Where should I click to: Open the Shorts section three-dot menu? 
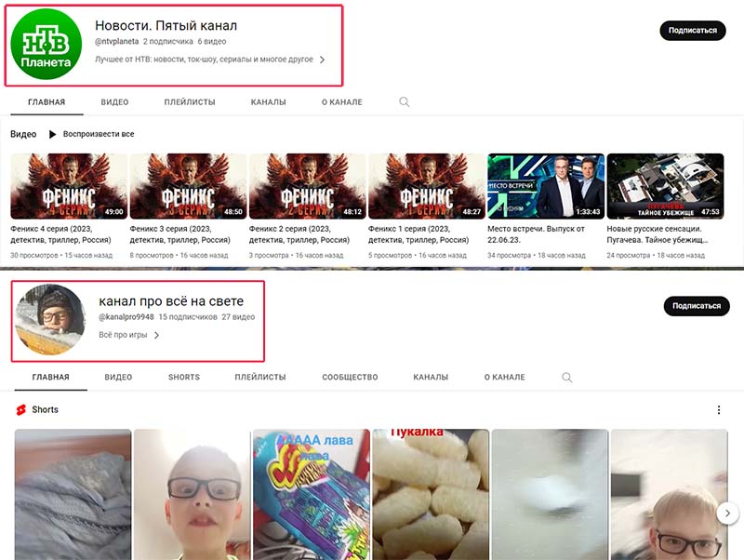tap(719, 409)
